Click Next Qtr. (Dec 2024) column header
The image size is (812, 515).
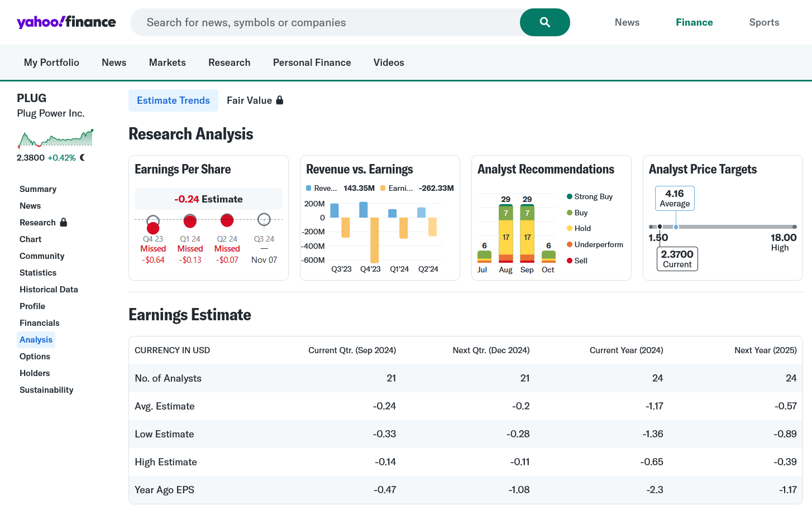pyautogui.click(x=491, y=350)
